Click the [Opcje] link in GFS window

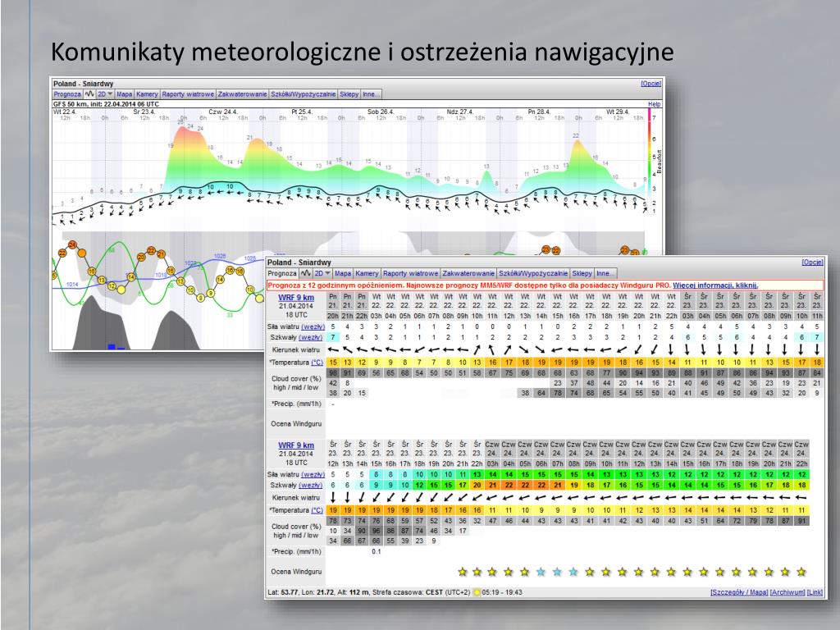click(x=651, y=84)
